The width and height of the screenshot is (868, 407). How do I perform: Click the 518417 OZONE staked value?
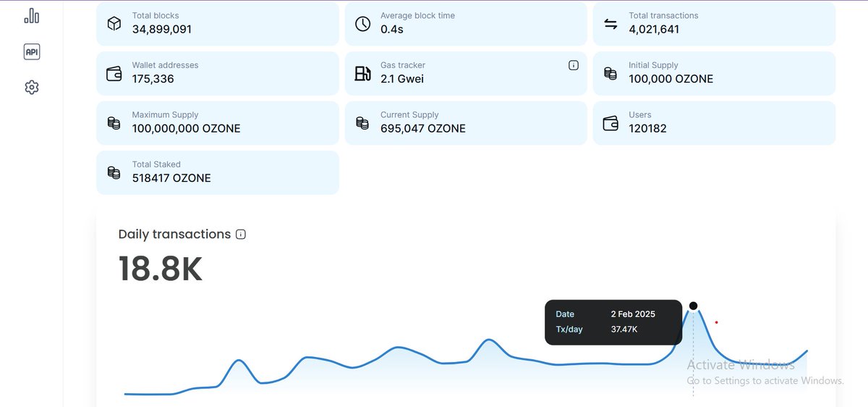click(171, 178)
